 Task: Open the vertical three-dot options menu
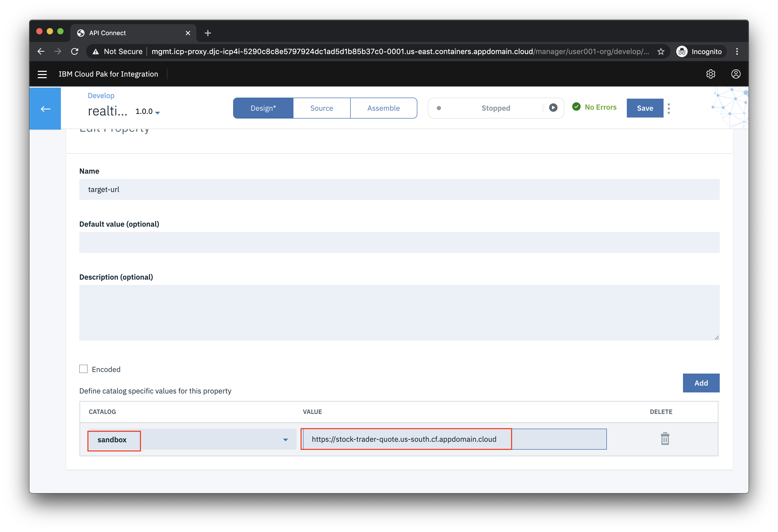coord(669,108)
